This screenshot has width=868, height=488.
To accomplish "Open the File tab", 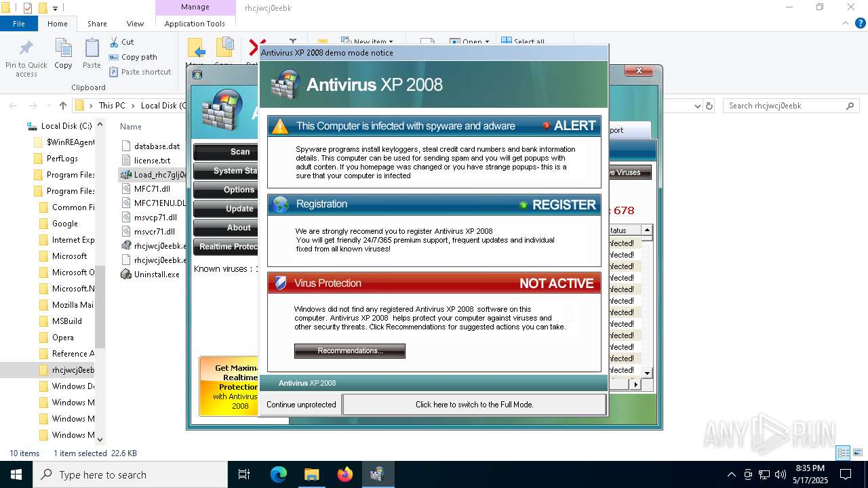I will tap(19, 24).
